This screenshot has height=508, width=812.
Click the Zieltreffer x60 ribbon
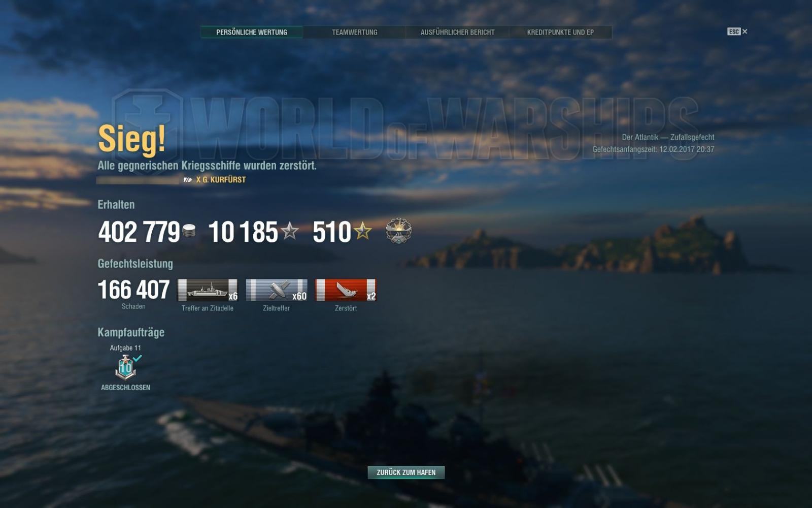277,290
